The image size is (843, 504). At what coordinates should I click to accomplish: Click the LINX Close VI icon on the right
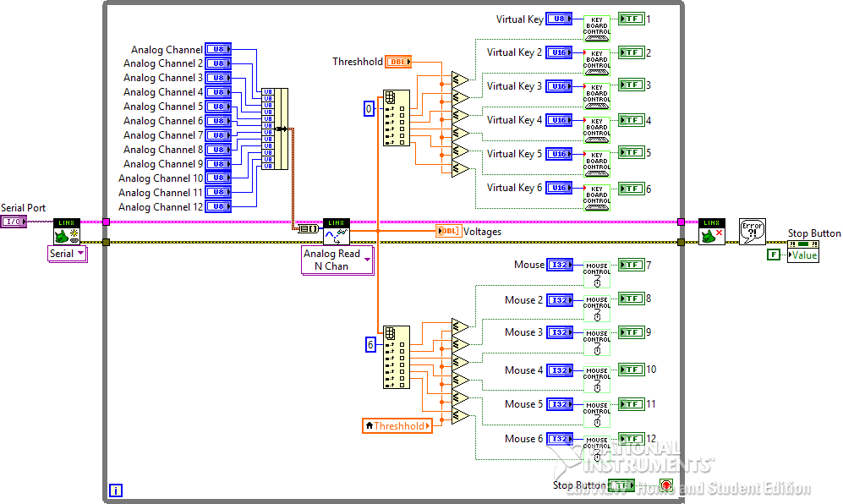point(711,230)
